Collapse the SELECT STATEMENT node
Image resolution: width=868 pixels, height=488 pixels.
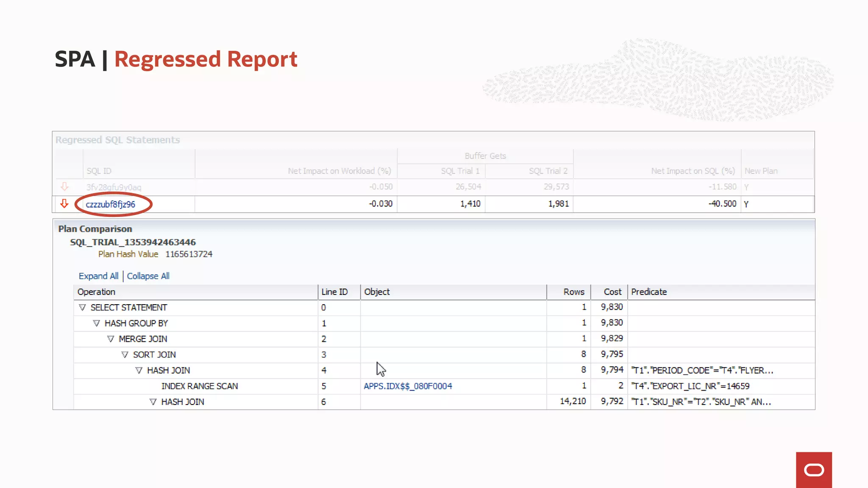coord(82,308)
